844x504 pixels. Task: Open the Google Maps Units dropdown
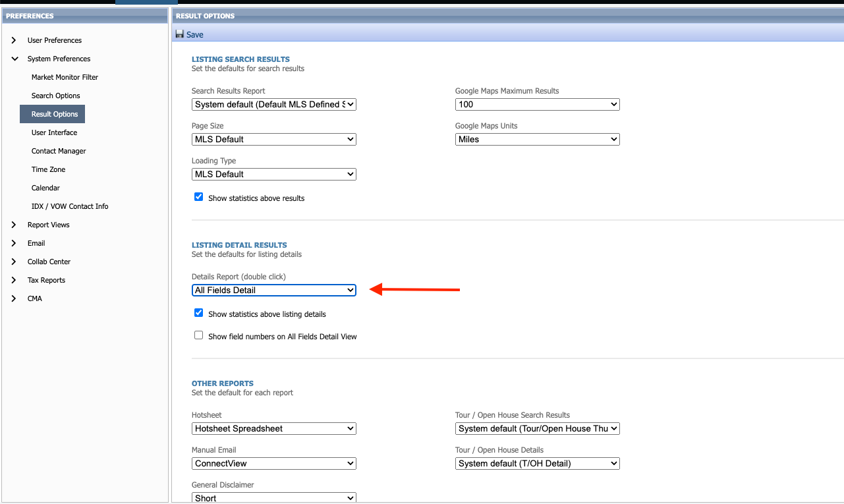pos(538,139)
